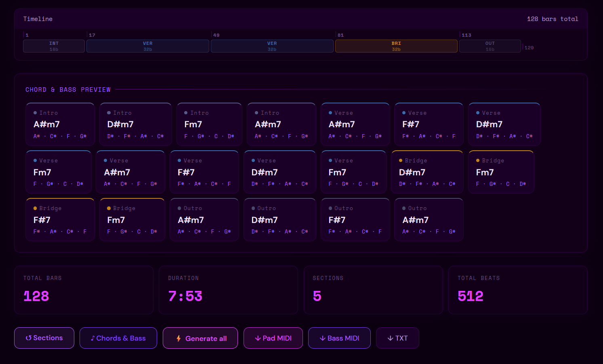This screenshot has height=364, width=603.
Task: Click the '128 bars total' label
Action: click(553, 19)
